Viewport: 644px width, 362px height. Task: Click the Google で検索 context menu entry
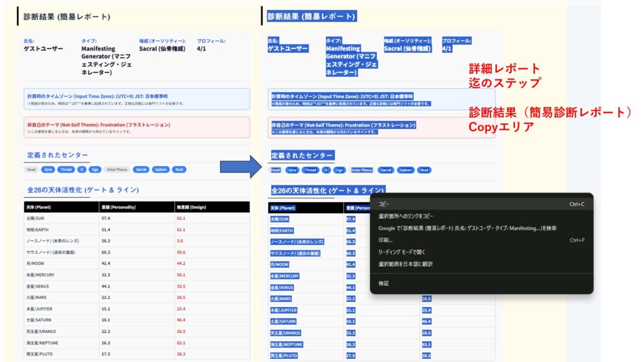pyautogui.click(x=467, y=228)
